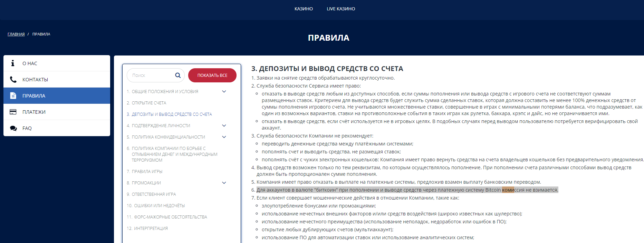Open section 7 ПРАВИЛА ИГРЫ
This screenshot has height=243, width=644.
pos(144,171)
